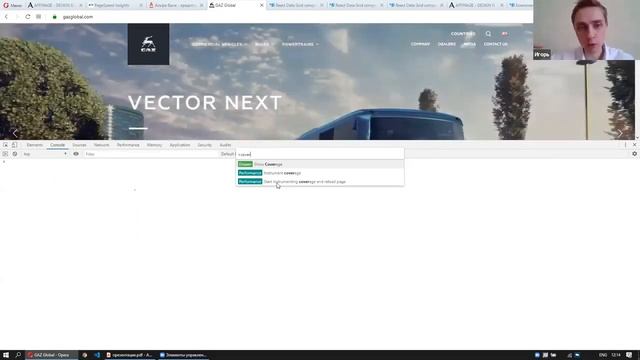Open the Windows Start menu
Viewport: 640px width, 360px height.
(x=6, y=355)
